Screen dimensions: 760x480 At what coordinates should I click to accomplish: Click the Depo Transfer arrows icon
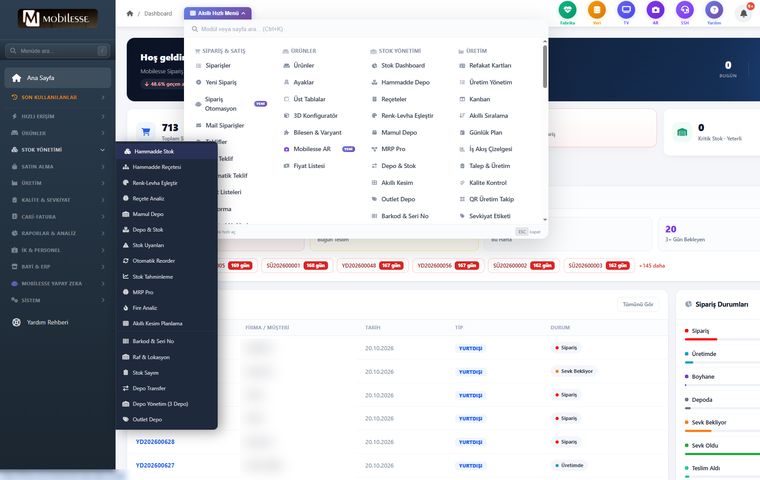pyautogui.click(x=126, y=388)
